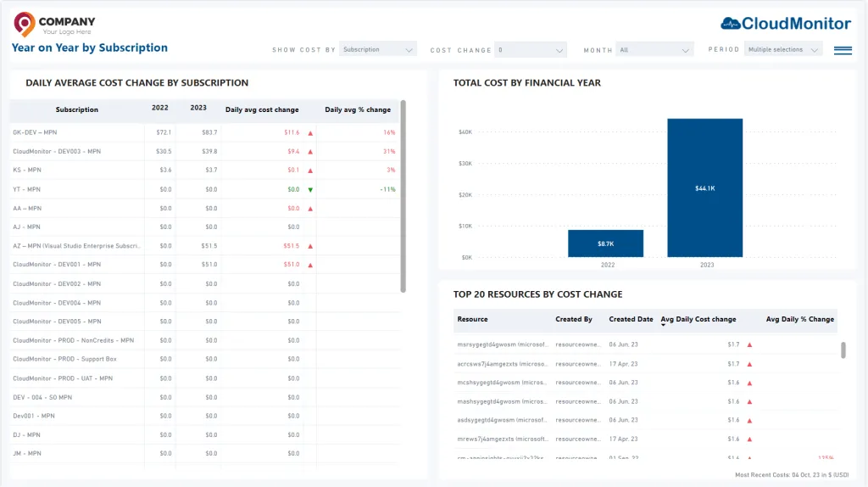
Task: Open the hamburger menu icon
Action: coord(843,50)
